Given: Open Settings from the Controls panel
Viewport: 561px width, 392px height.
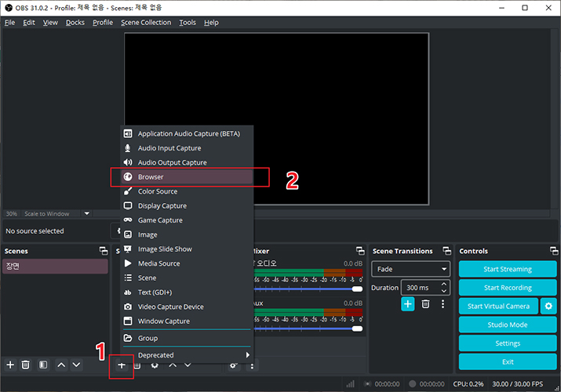Looking at the screenshot, I should [508, 343].
